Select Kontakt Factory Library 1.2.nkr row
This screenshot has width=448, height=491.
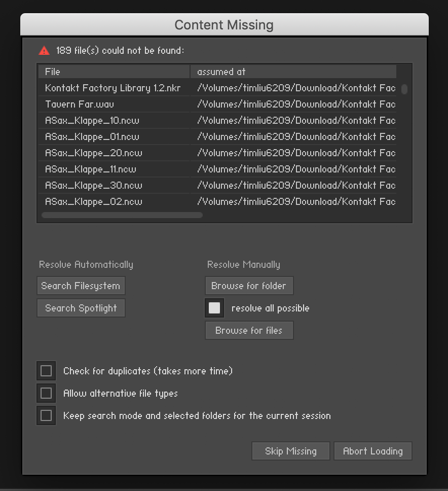click(113, 88)
